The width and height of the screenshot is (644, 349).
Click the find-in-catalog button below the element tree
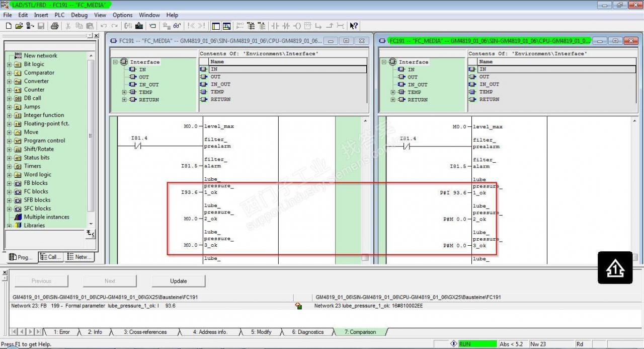pyautogui.click(x=91, y=234)
